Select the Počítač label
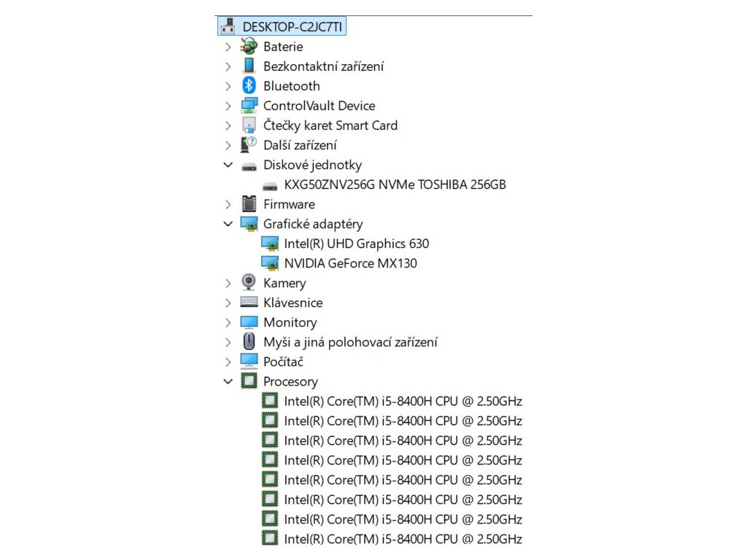Viewport: 747px width, 560px height. pos(284,362)
